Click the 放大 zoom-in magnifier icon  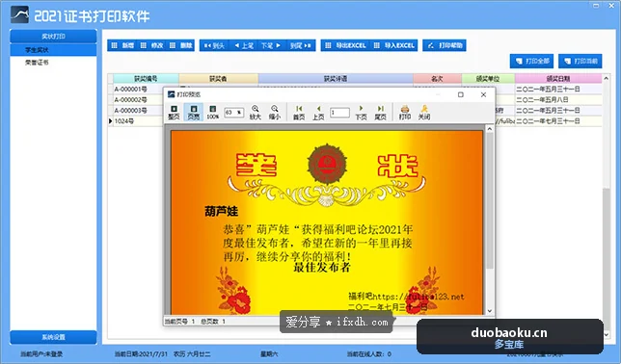coord(255,112)
